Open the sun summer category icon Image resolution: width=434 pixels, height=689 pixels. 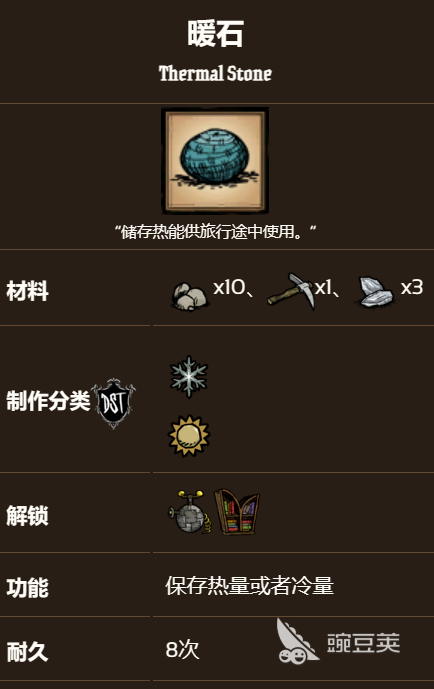click(x=189, y=435)
